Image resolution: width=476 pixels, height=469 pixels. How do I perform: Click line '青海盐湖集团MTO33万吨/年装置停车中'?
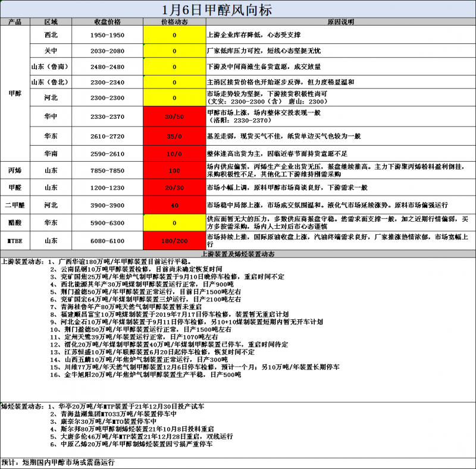coord(118,414)
